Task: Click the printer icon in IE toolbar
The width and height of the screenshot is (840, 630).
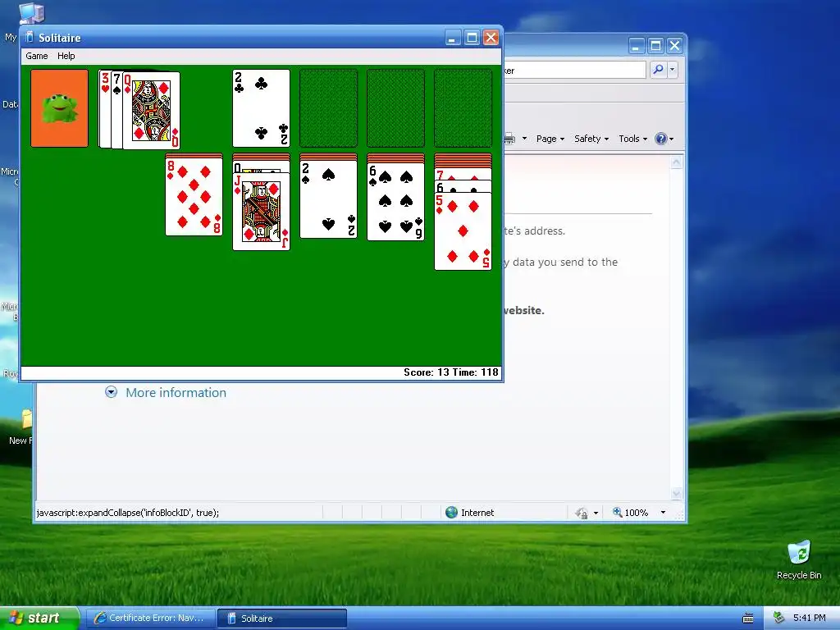Action: click(x=509, y=139)
